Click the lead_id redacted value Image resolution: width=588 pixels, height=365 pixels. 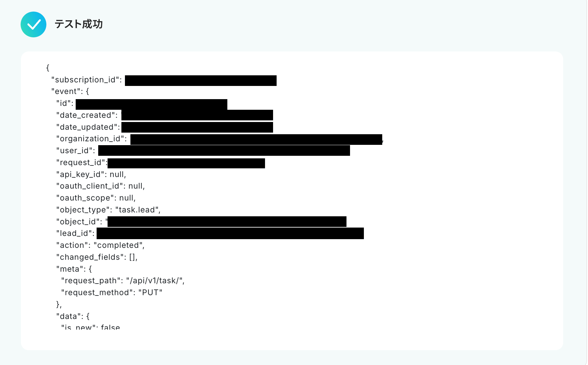point(230,233)
